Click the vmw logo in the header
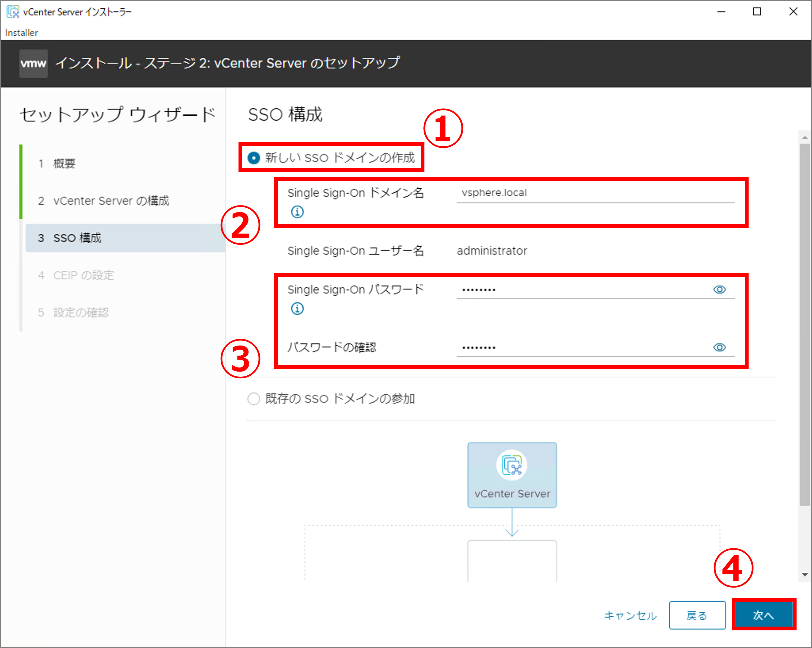Screen dimensions: 812x648 tap(34, 63)
